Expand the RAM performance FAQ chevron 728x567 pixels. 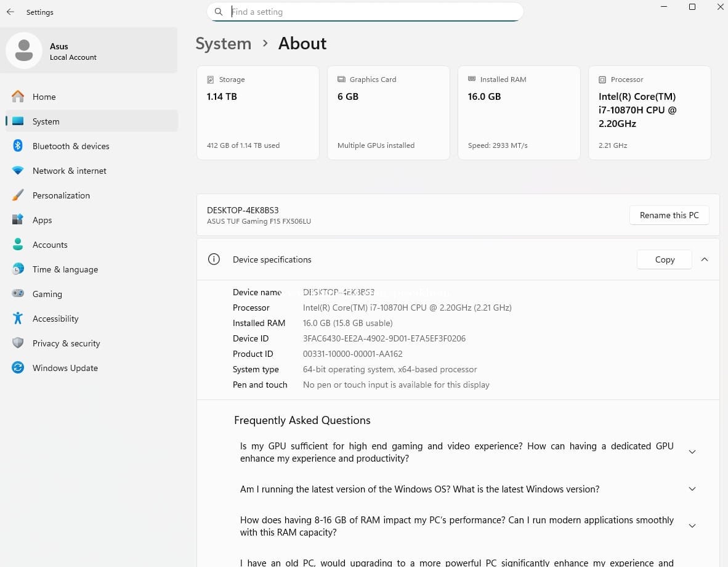[x=692, y=526]
